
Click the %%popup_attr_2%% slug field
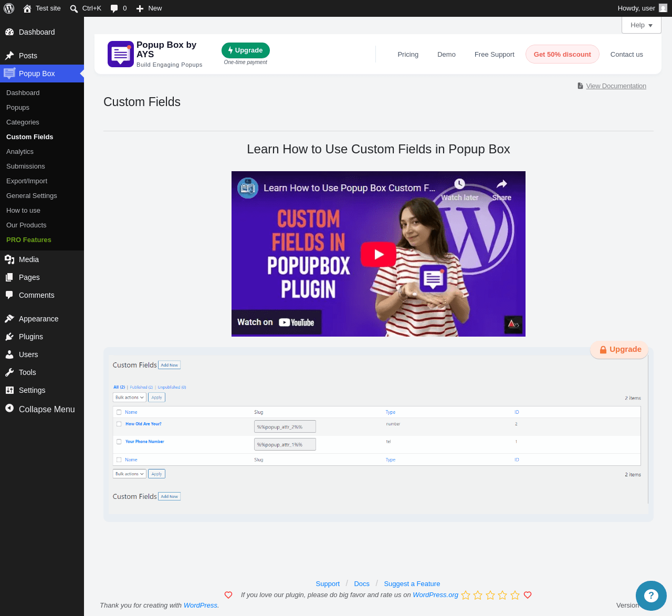tap(285, 427)
